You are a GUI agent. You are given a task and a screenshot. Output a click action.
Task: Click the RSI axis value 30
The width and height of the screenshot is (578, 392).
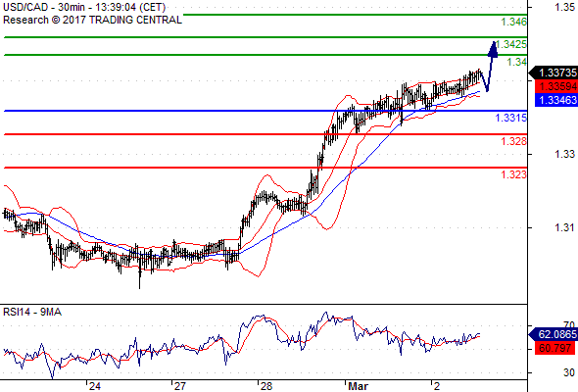point(569,372)
